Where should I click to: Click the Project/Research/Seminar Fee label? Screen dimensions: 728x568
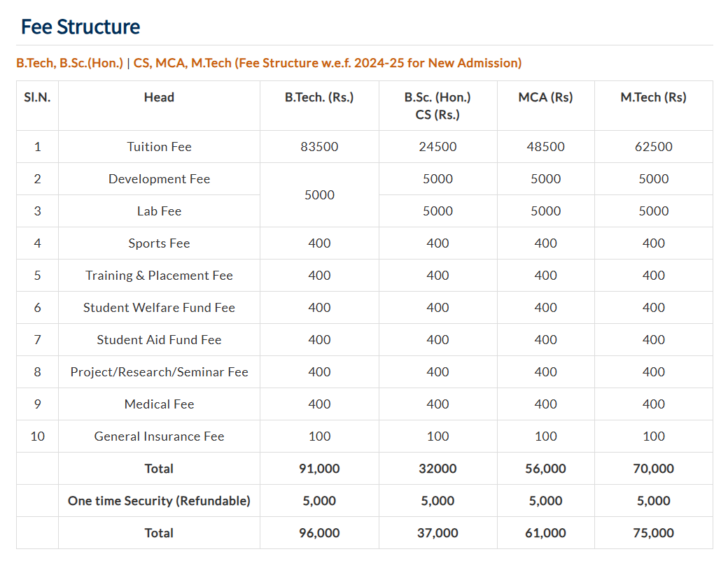(x=159, y=372)
